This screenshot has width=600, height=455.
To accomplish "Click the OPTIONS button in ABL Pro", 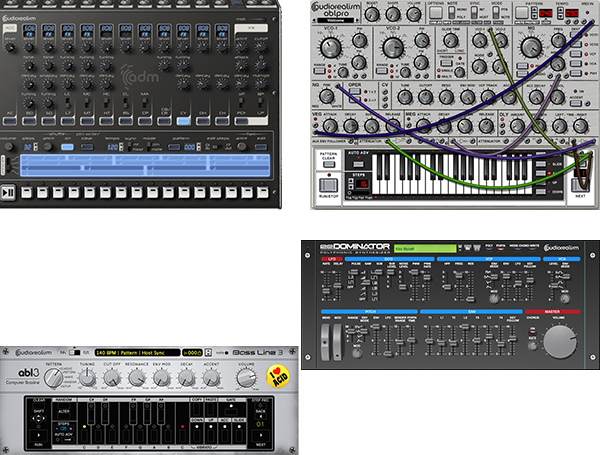I will pyautogui.click(x=435, y=13).
